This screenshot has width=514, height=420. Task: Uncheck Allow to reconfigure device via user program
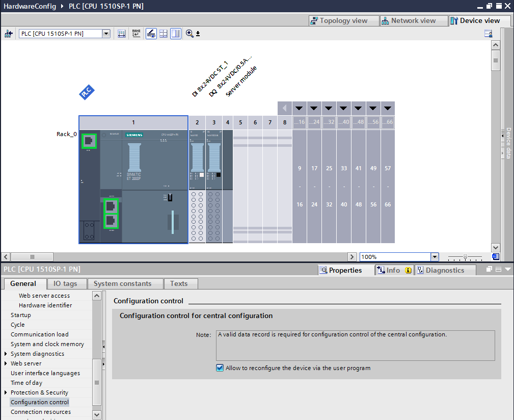tap(220, 368)
